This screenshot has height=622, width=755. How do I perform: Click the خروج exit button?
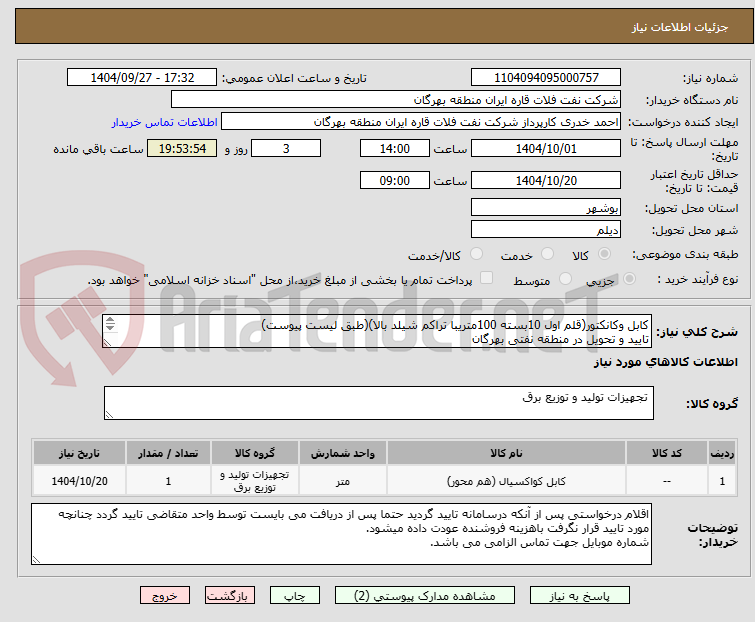pos(165,596)
